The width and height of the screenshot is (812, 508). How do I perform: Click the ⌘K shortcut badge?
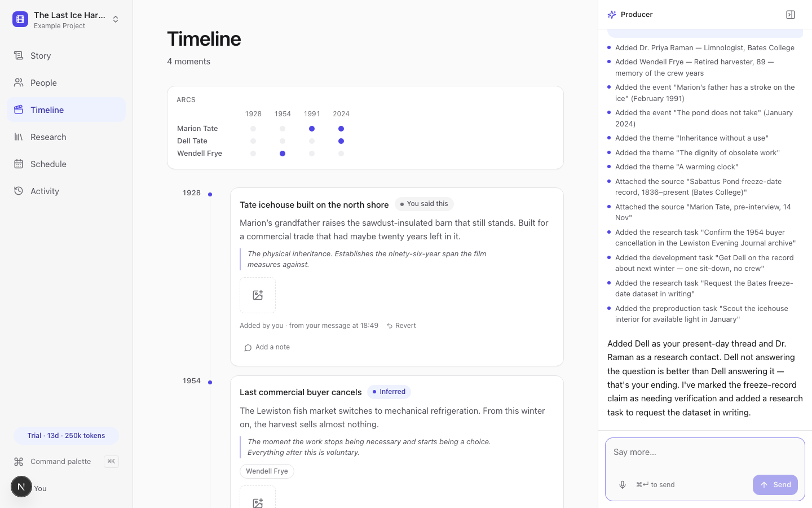coord(111,462)
